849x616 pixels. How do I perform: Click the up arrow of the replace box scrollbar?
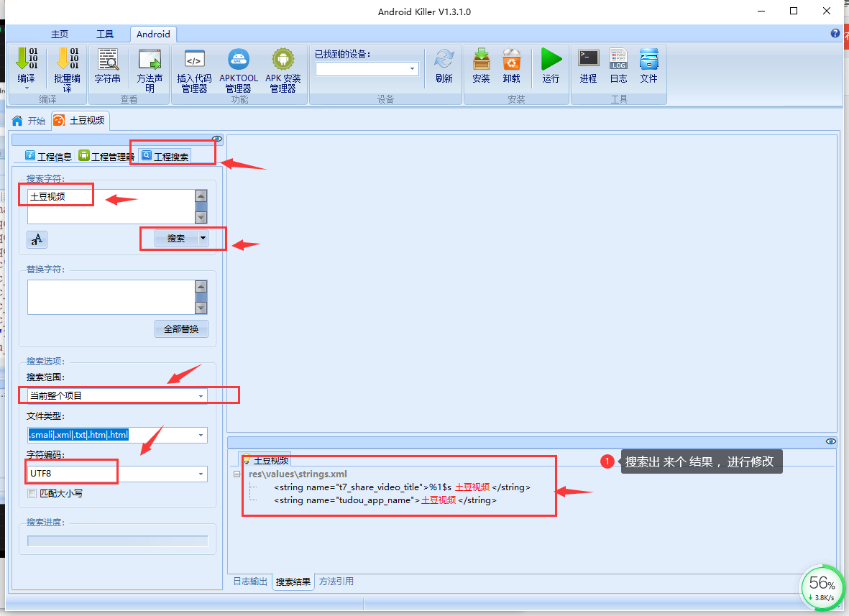201,286
